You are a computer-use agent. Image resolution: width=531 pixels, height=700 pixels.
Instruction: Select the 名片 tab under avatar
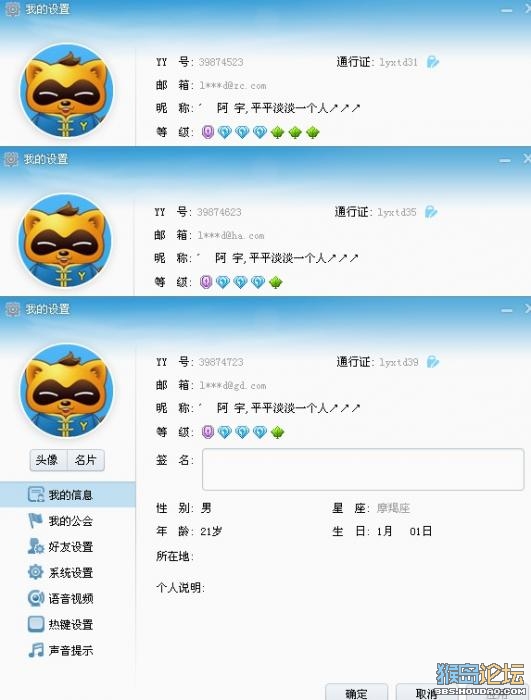[86, 460]
